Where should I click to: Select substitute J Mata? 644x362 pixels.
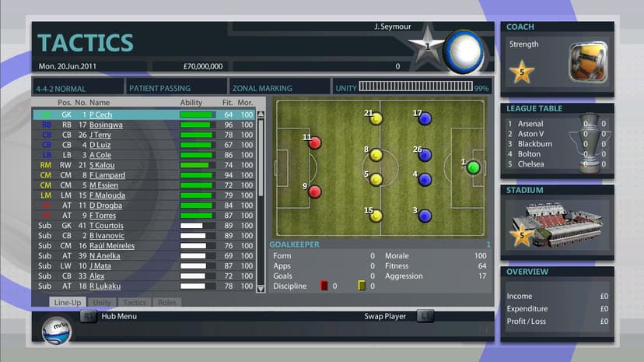pyautogui.click(x=100, y=265)
